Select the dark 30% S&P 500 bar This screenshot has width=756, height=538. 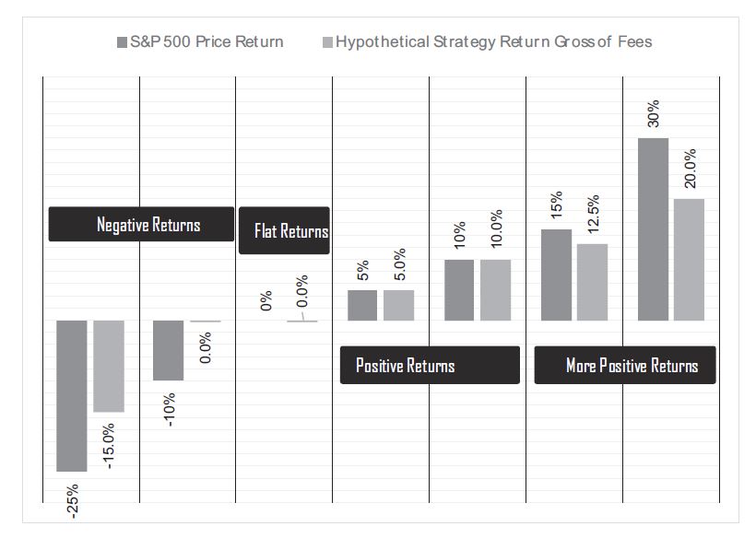pos(653,229)
